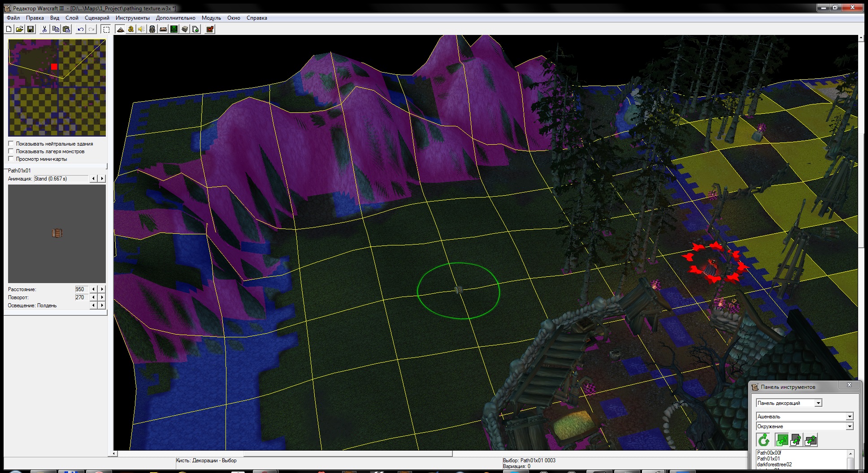
Task: Copy selection using the Copy icon
Action: click(56, 29)
